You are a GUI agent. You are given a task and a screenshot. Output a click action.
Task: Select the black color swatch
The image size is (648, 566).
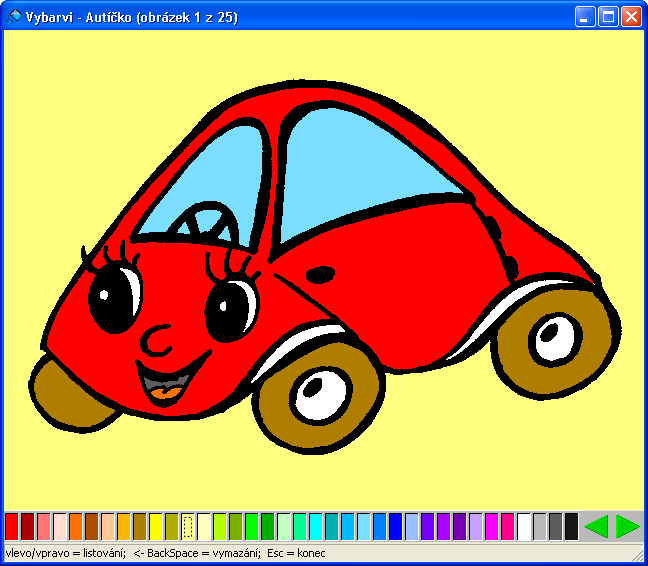click(x=571, y=526)
